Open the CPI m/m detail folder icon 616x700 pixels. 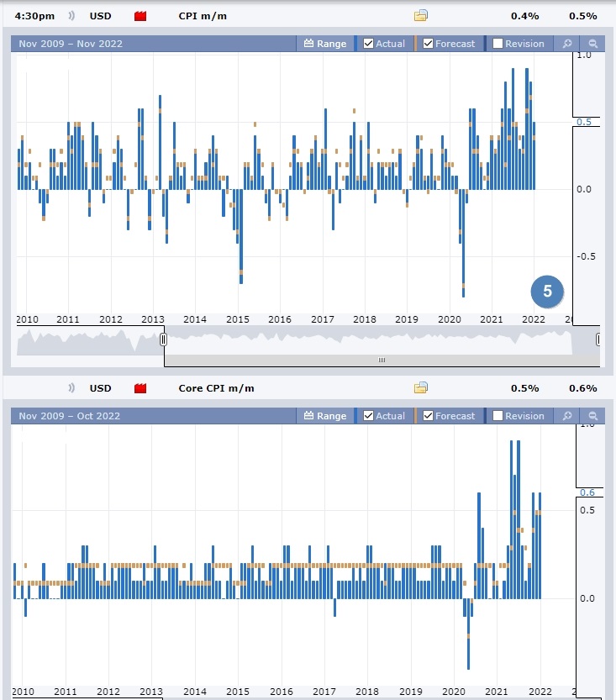[x=421, y=15]
